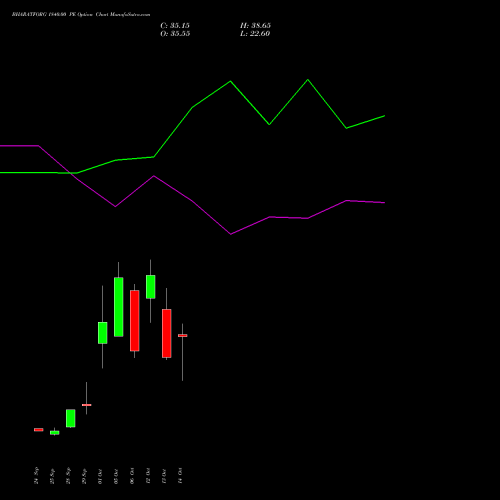Image resolution: width=500 pixels, height=500 pixels.
Task: Click the green candle above 12 Oct
Action: click(151, 287)
